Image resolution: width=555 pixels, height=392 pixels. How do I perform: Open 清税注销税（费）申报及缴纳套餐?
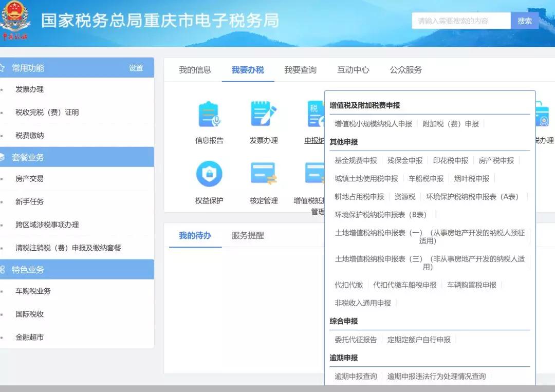click(x=68, y=248)
